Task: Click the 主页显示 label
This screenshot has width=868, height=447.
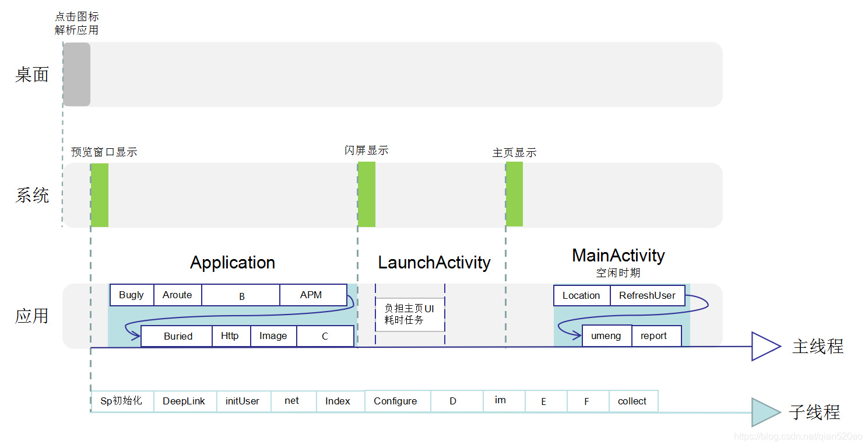Action: click(x=514, y=153)
